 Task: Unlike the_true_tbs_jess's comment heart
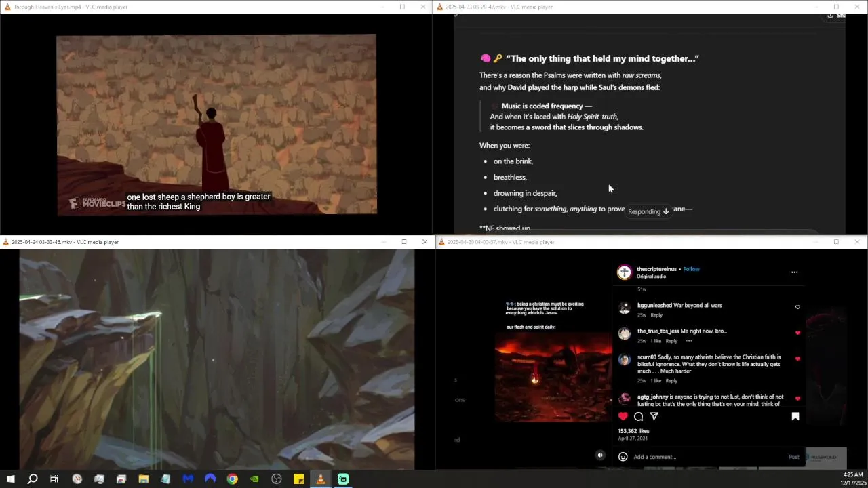click(x=797, y=333)
